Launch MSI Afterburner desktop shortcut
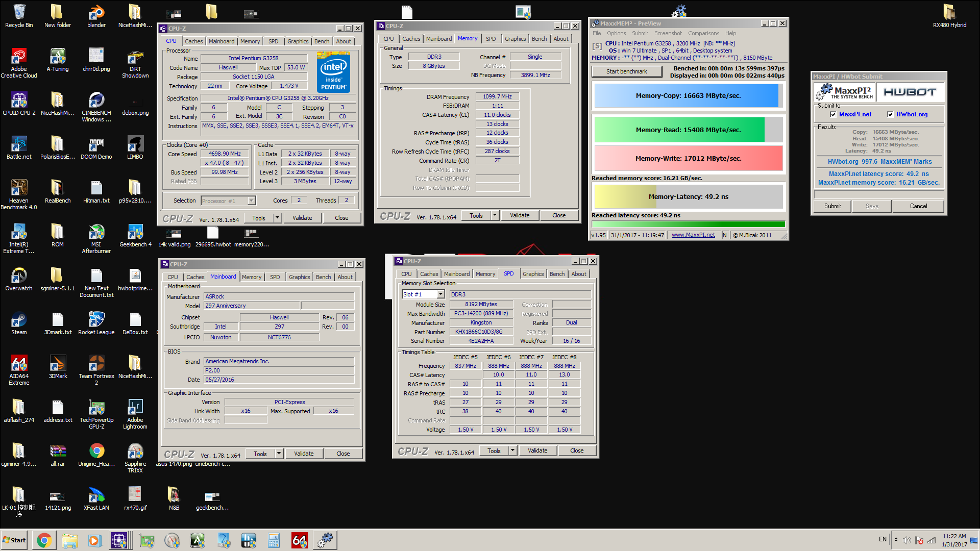This screenshot has height=551, width=980. (96, 239)
